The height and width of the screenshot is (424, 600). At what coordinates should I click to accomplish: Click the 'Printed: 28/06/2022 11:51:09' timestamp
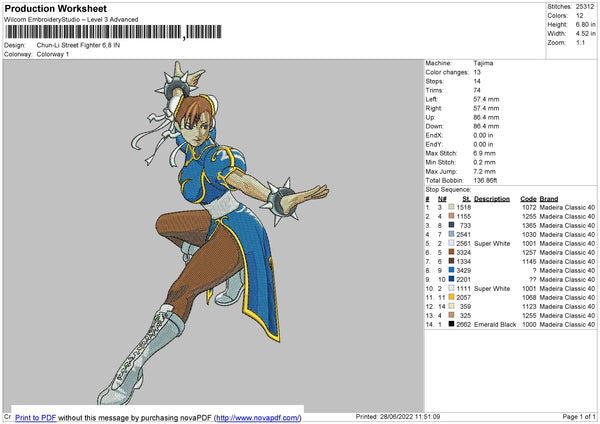click(x=398, y=417)
